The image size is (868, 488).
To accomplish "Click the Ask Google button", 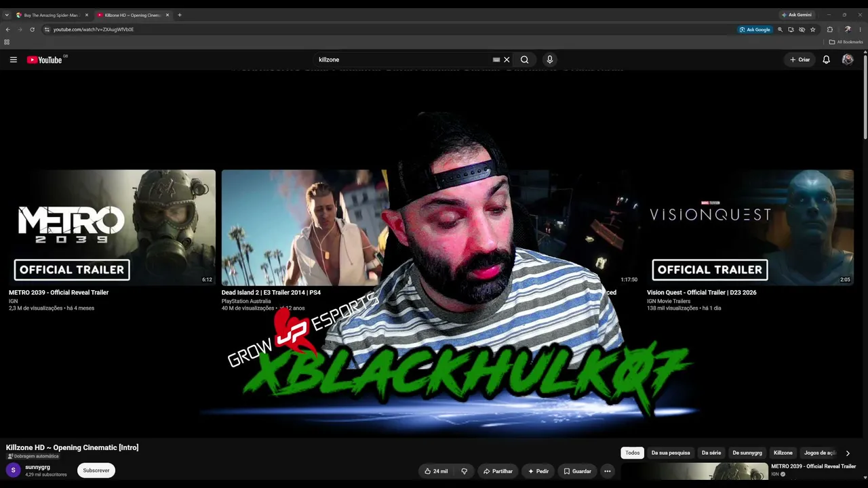I will click(755, 30).
